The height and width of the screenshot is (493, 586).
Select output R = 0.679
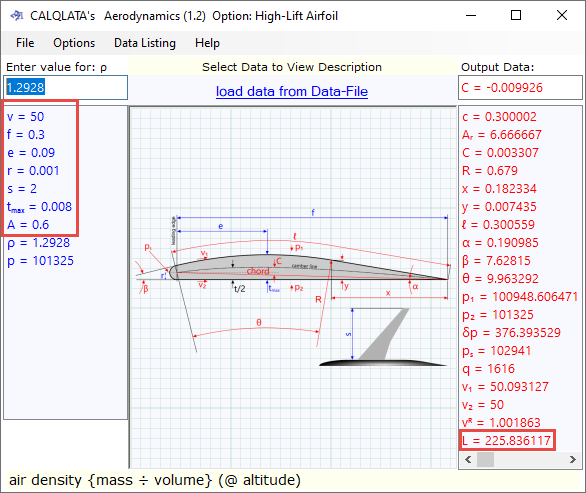490,170
